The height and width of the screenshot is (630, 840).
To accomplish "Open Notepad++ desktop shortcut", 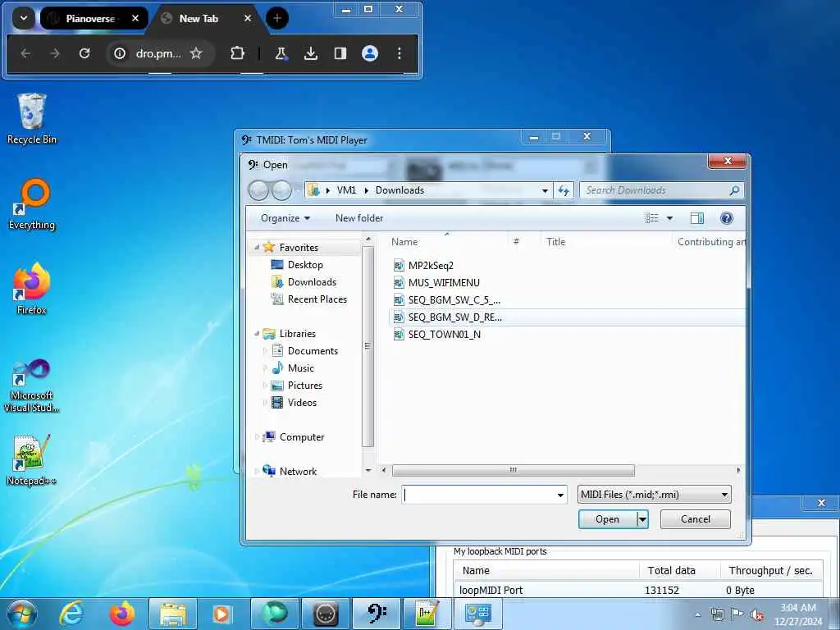I will pyautogui.click(x=32, y=460).
